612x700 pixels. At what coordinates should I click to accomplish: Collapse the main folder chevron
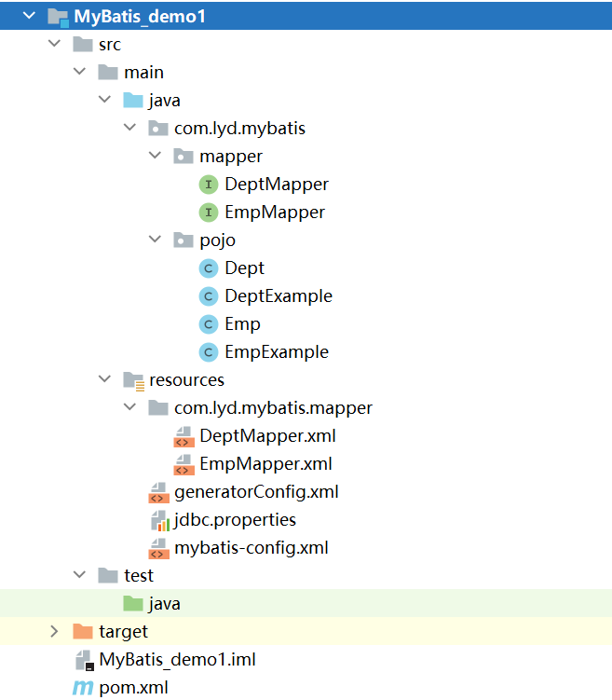tap(79, 71)
